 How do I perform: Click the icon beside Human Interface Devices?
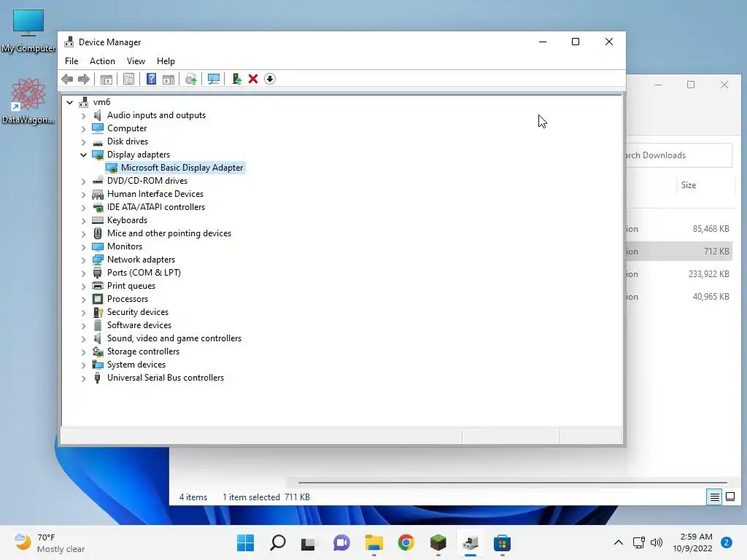click(x=98, y=194)
